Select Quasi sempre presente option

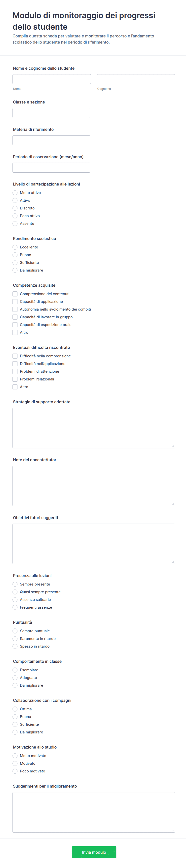[15, 592]
